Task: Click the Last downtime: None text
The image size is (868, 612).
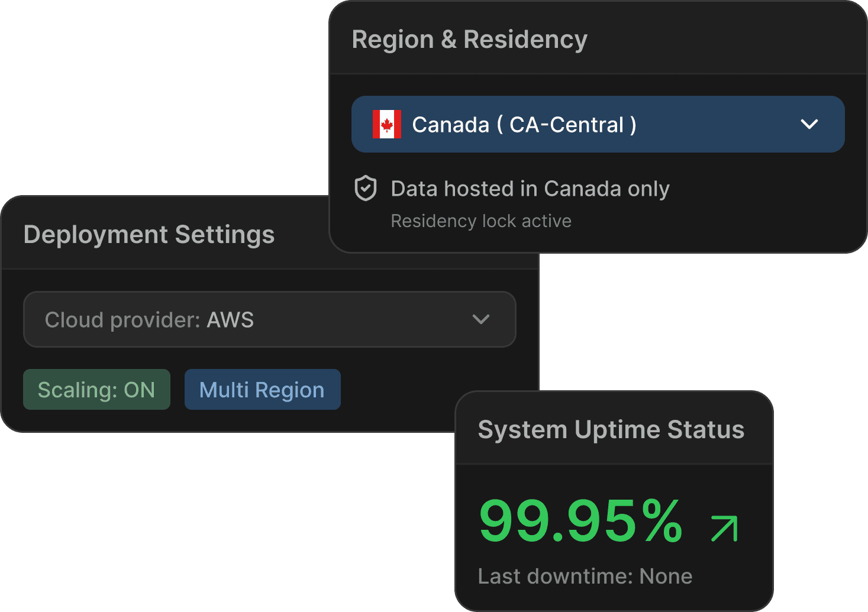Action: click(585, 577)
